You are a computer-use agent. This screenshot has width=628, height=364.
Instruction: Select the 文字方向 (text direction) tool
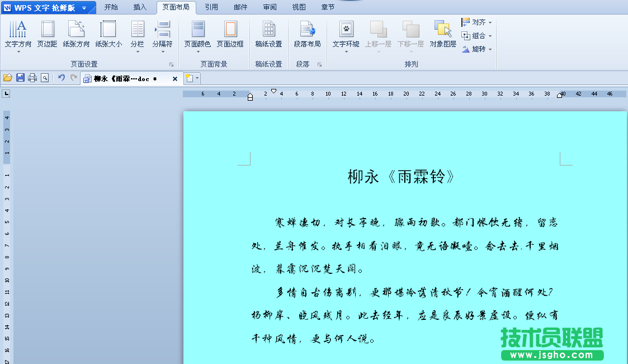(18, 36)
